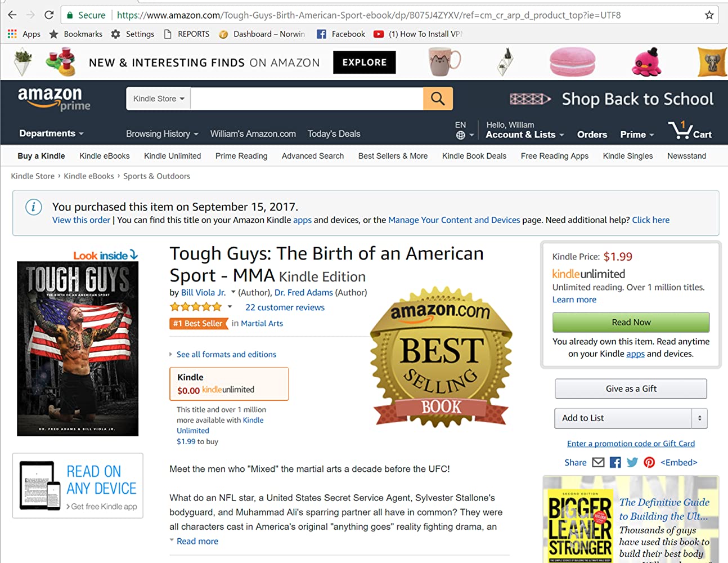Expand the star rating breakdown arrow
Screen dimensions: 728x563
click(x=230, y=307)
